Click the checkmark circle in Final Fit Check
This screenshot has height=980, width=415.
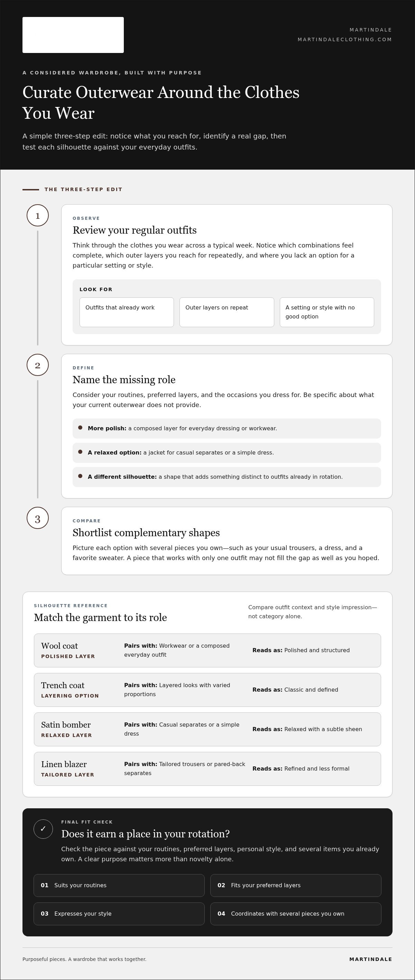point(43,829)
